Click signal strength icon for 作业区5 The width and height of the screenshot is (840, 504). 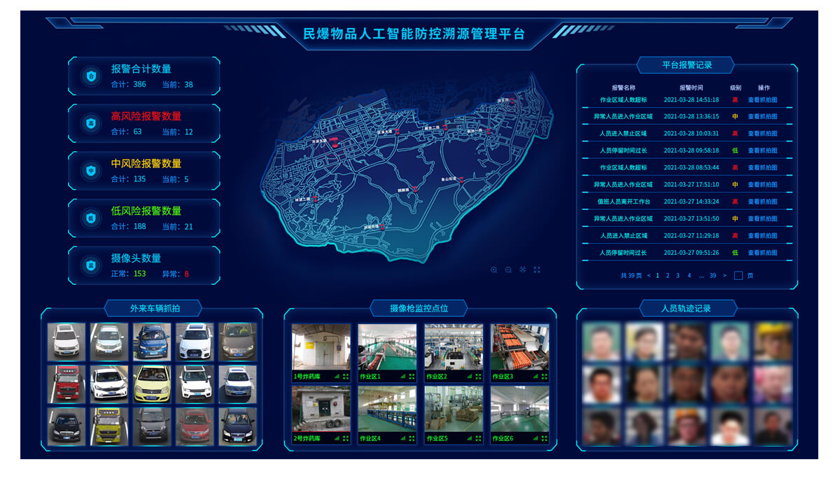tap(468, 438)
